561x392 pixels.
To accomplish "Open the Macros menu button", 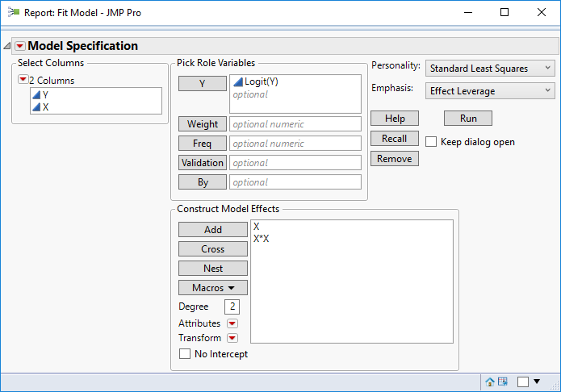I will 213,288.
